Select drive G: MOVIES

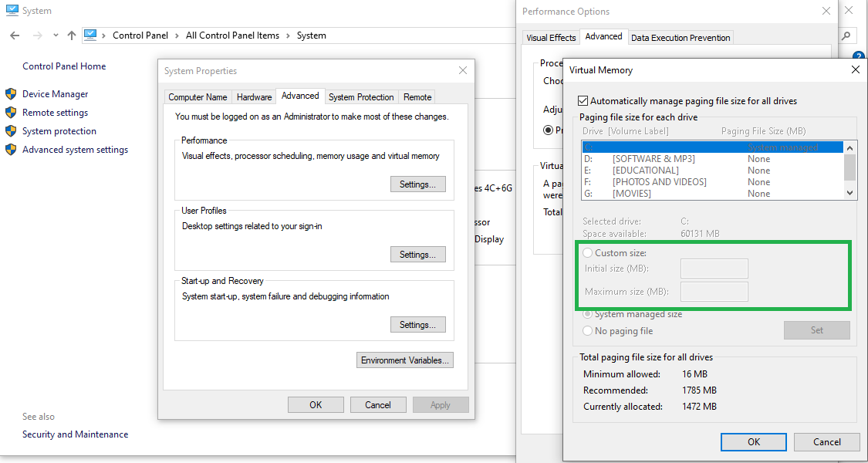click(712, 194)
